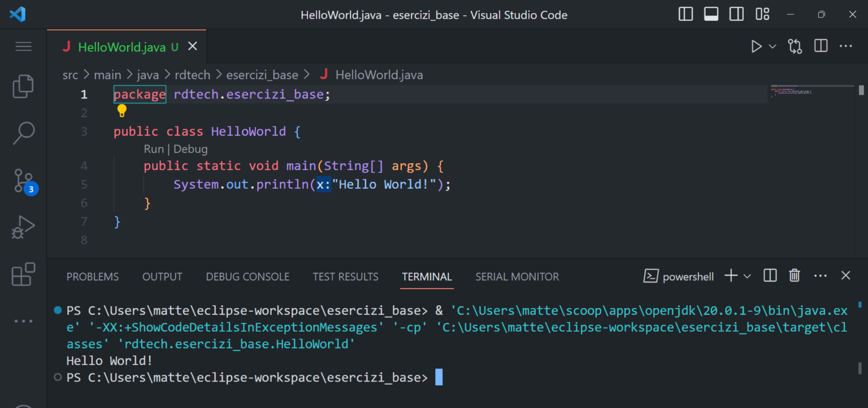This screenshot has width=868, height=408.
Task: Open the esercizi_base breadcrumb
Action: pyautogui.click(x=262, y=75)
